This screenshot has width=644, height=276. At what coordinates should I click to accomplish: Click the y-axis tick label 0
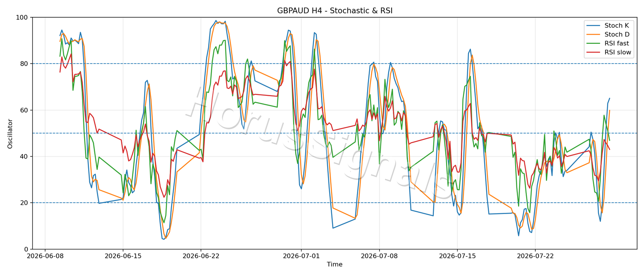click(26, 249)
